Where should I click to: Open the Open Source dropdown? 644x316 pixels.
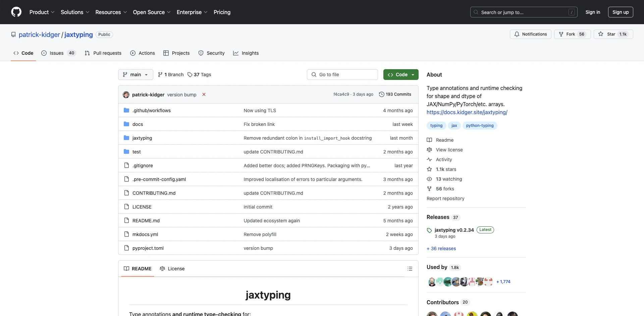point(152,12)
